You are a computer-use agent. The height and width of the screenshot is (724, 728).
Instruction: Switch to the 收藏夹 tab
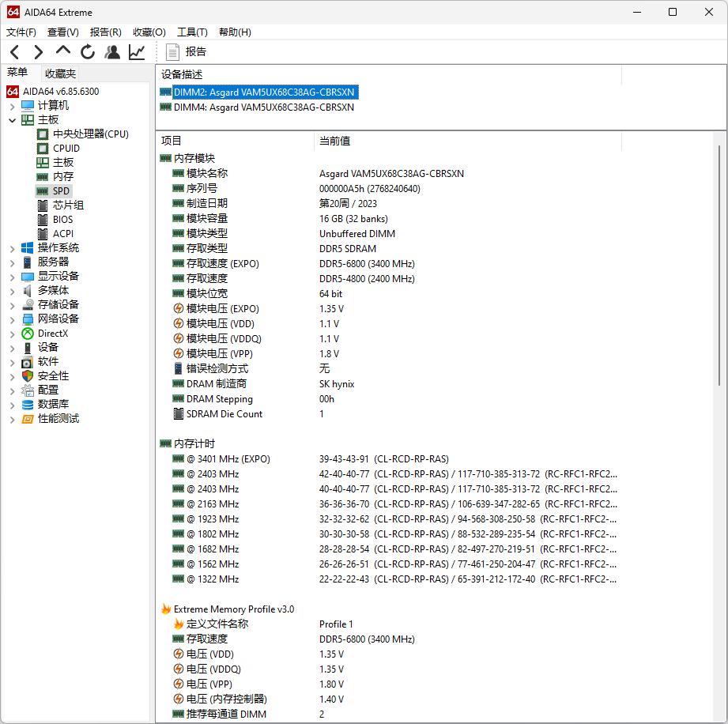[61, 74]
